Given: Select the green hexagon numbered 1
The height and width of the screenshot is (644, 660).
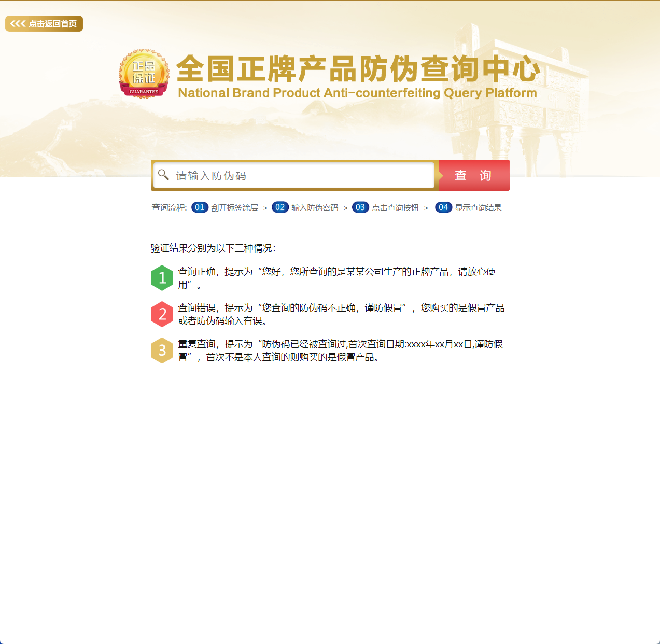Looking at the screenshot, I should click(162, 278).
